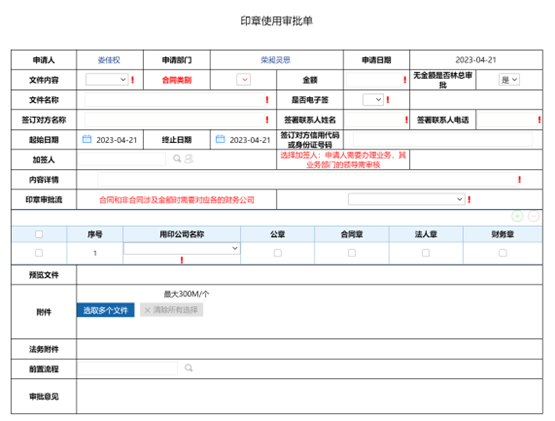
Task: Click the green add-row plus icon
Action: 517,216
